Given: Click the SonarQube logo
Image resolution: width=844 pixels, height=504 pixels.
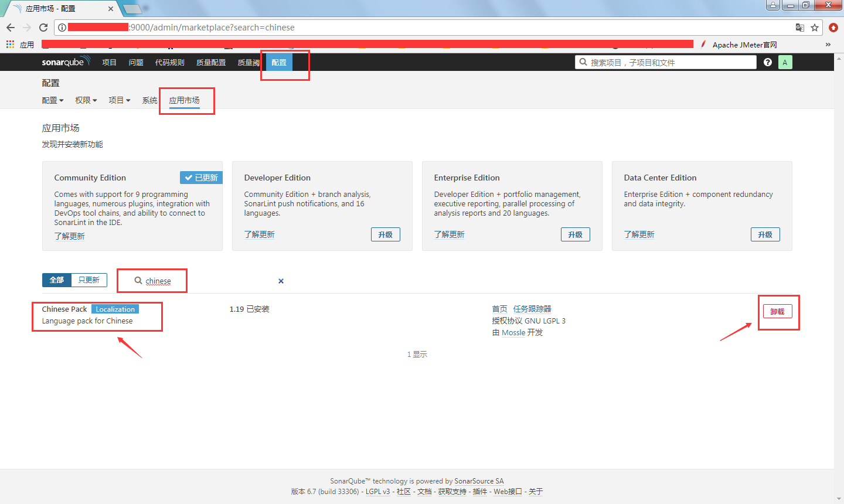Looking at the screenshot, I should click(x=66, y=62).
